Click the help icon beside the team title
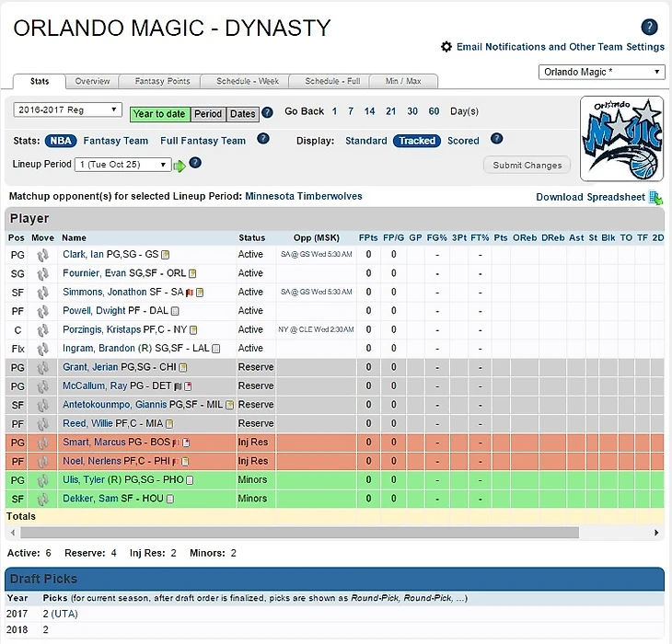 [649, 27]
